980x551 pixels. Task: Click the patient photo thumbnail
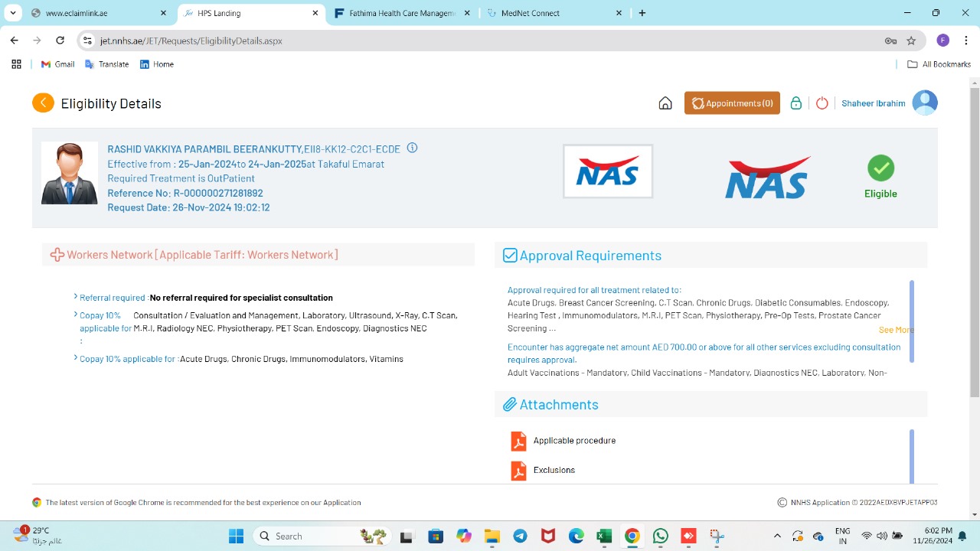[70, 173]
